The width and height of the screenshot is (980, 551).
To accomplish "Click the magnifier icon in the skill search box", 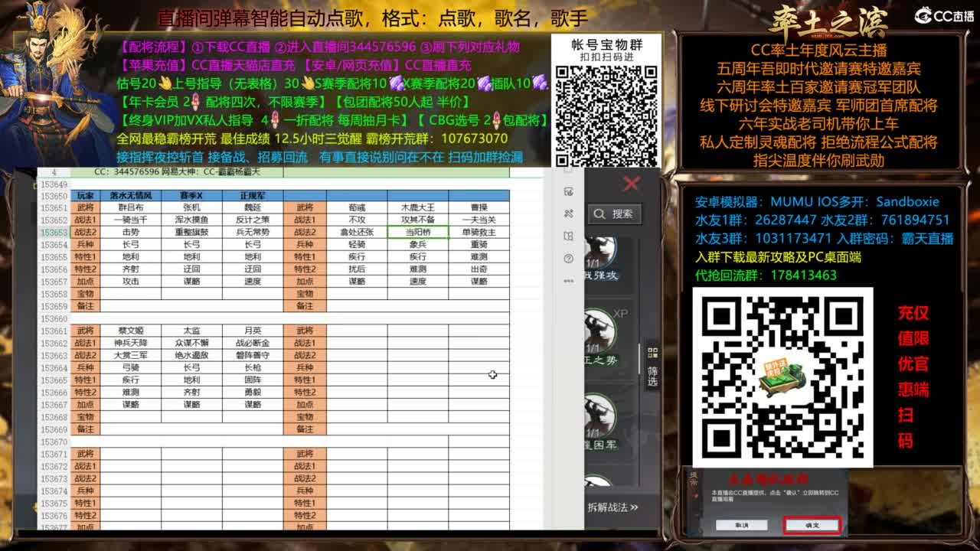I will (599, 214).
